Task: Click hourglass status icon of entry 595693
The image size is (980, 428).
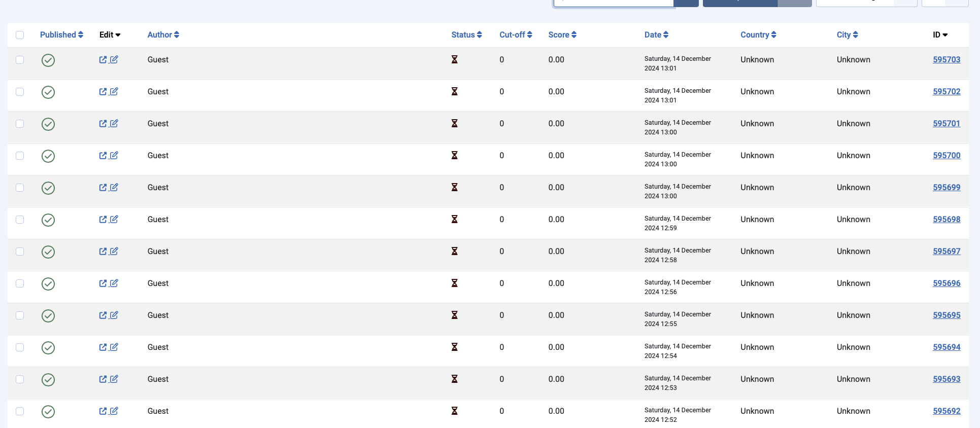Action: pos(455,379)
